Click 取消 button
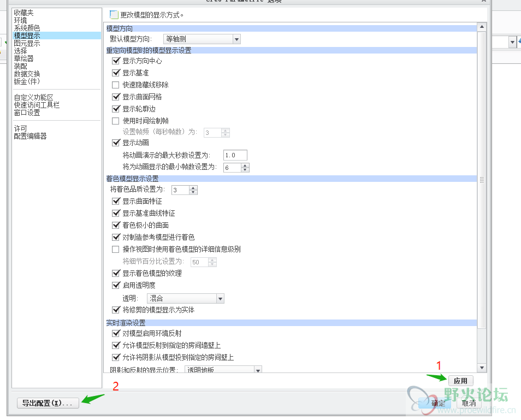This screenshot has width=521, height=420. click(x=469, y=403)
